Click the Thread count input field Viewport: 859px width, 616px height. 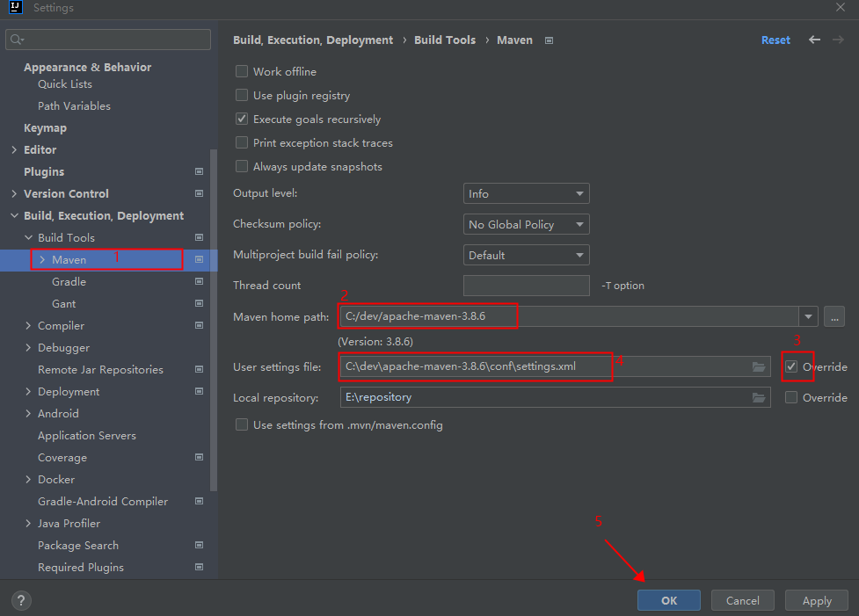pos(526,286)
